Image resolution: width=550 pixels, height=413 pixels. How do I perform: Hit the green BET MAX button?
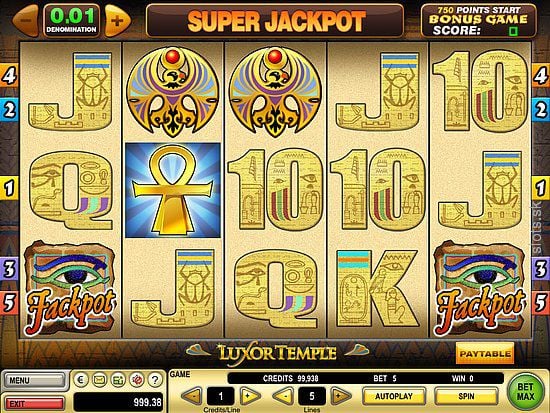point(525,392)
